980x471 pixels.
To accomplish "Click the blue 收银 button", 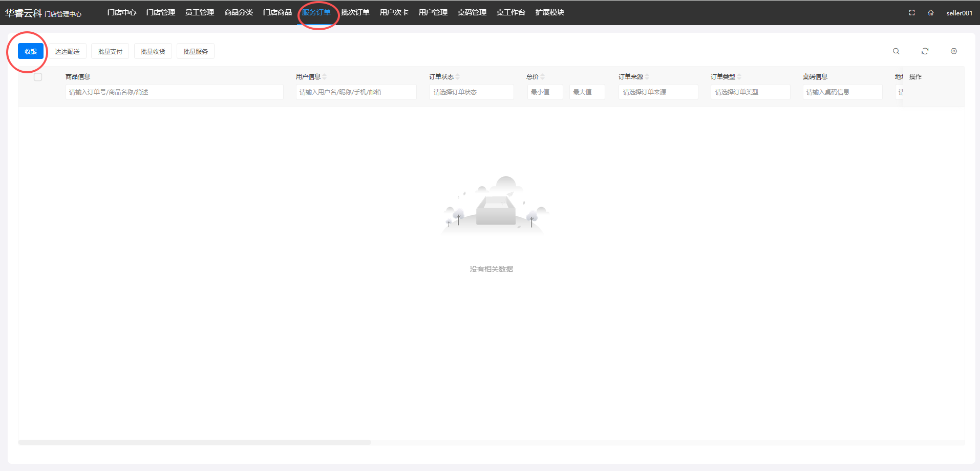I will [31, 51].
